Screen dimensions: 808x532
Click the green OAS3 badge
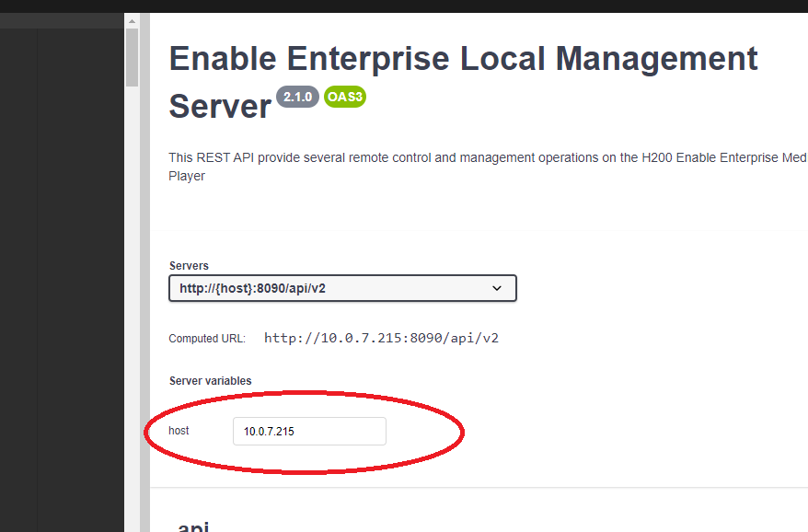[x=345, y=98]
